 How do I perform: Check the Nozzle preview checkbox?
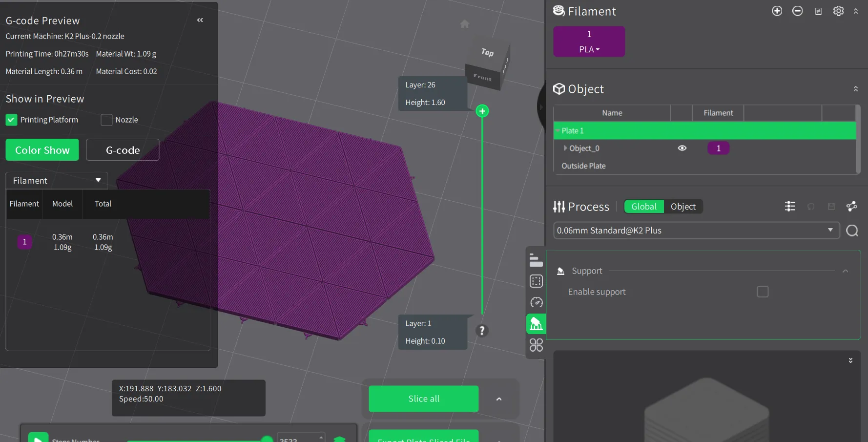[x=105, y=120]
